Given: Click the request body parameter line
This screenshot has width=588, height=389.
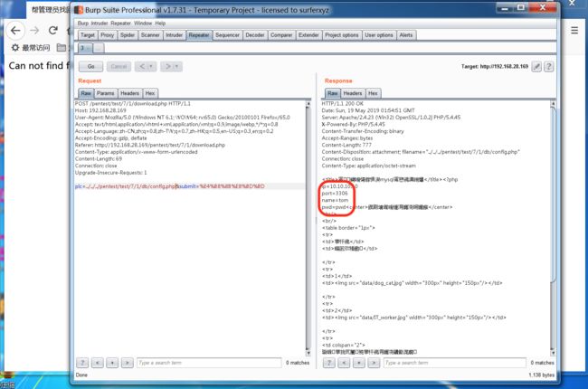Looking at the screenshot, I should (170, 186).
